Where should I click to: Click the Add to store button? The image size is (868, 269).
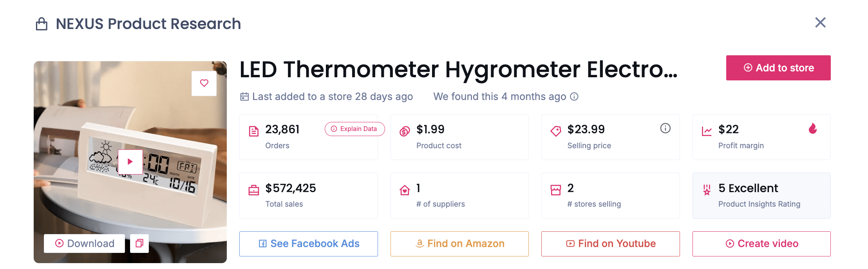coord(778,68)
